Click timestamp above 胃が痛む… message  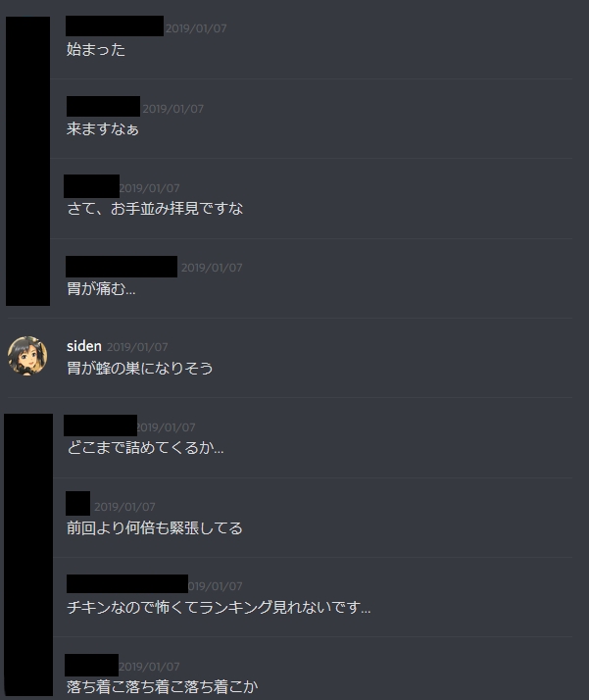(212, 268)
